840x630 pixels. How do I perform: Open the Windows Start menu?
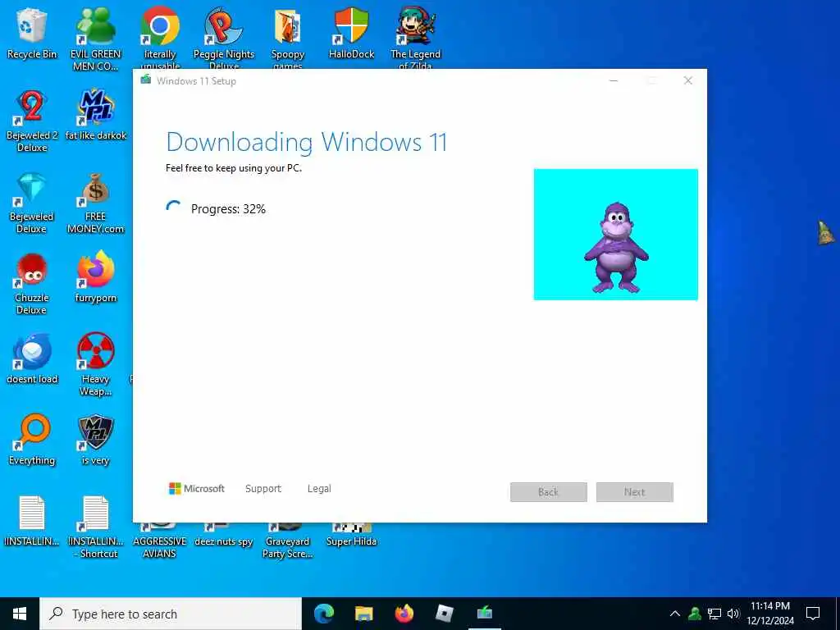click(20, 614)
